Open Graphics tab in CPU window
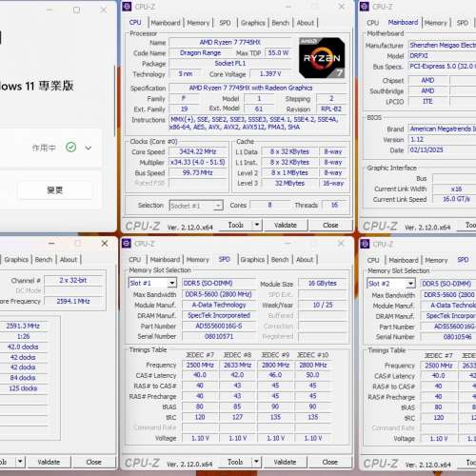 tap(253, 23)
